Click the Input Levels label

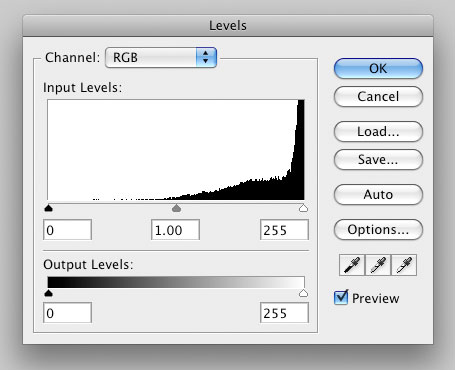coord(83,88)
